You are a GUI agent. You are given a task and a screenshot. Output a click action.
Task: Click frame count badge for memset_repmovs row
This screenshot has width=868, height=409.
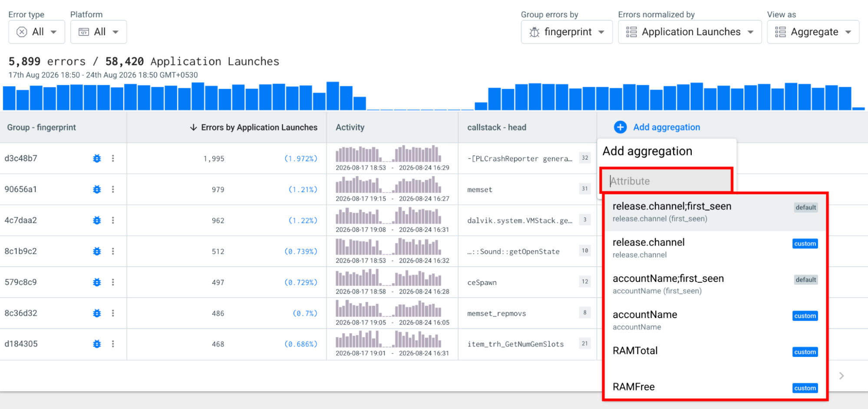coord(585,312)
